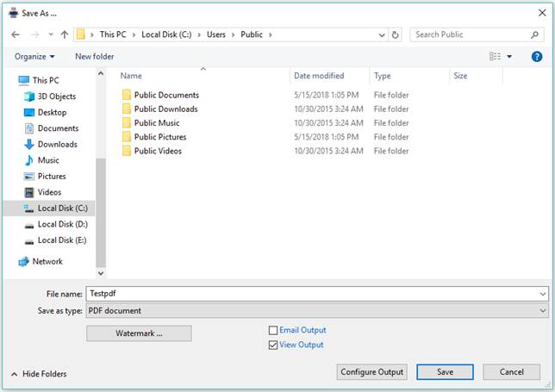
Task: Select Local Disk (D:) in navigation tree
Action: [x=62, y=224]
